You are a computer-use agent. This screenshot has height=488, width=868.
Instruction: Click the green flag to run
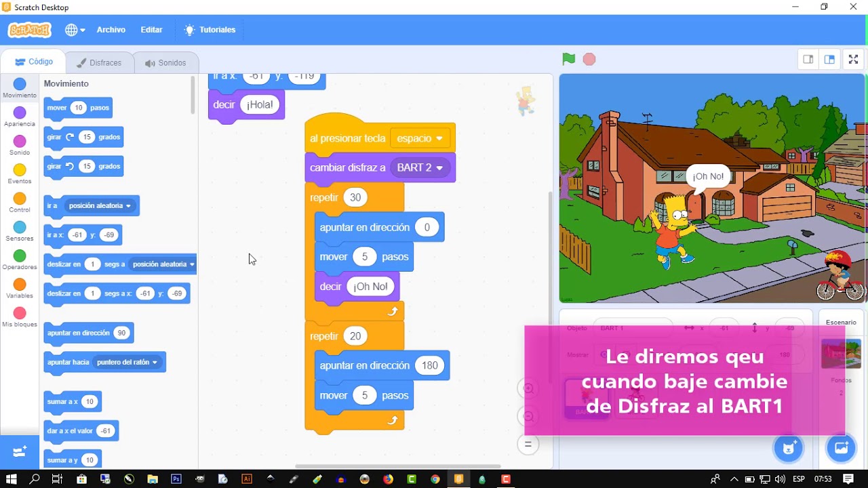pyautogui.click(x=569, y=59)
